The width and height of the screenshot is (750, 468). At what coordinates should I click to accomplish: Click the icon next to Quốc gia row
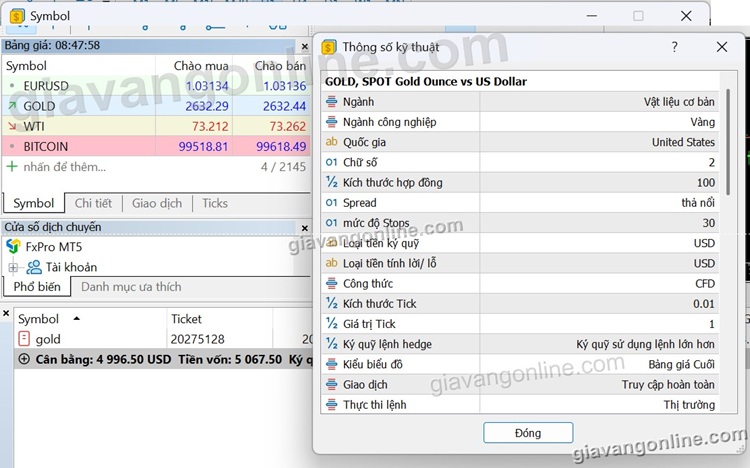[332, 142]
